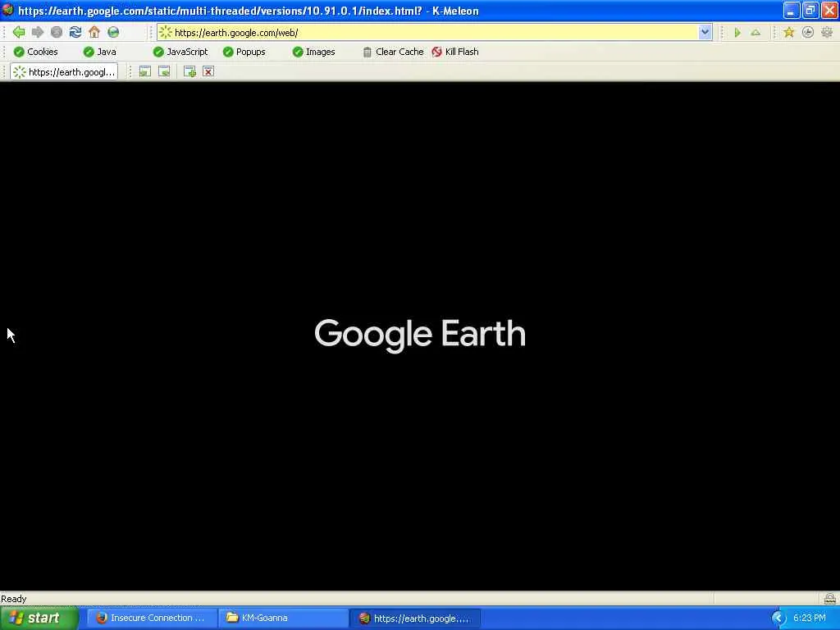Open a new tab with the plus icon
The image size is (840, 630).
point(189,71)
